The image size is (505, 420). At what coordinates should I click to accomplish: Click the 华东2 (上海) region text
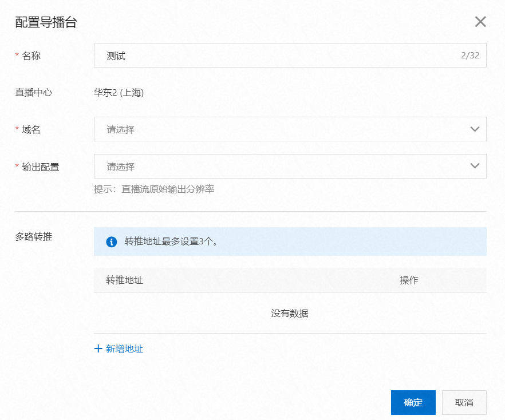(120, 93)
